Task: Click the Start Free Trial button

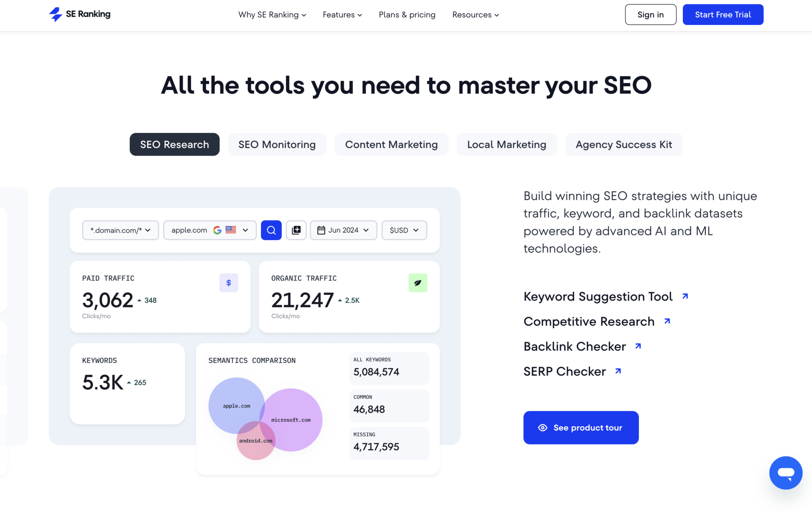Action: tap(723, 14)
